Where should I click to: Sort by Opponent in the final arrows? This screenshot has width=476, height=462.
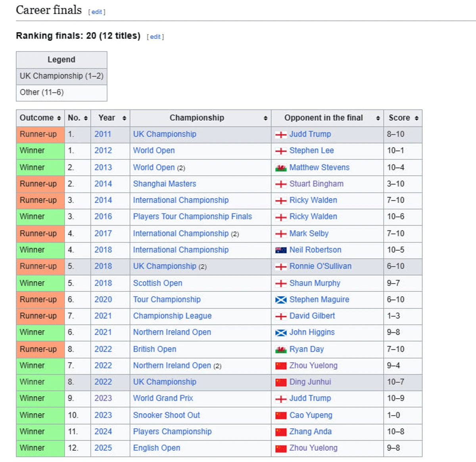(x=378, y=118)
